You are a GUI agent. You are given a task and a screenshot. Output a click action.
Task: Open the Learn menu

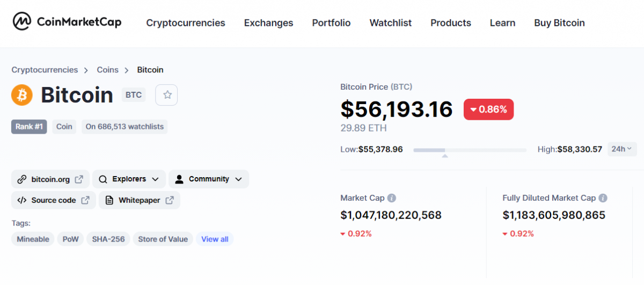[x=502, y=23]
